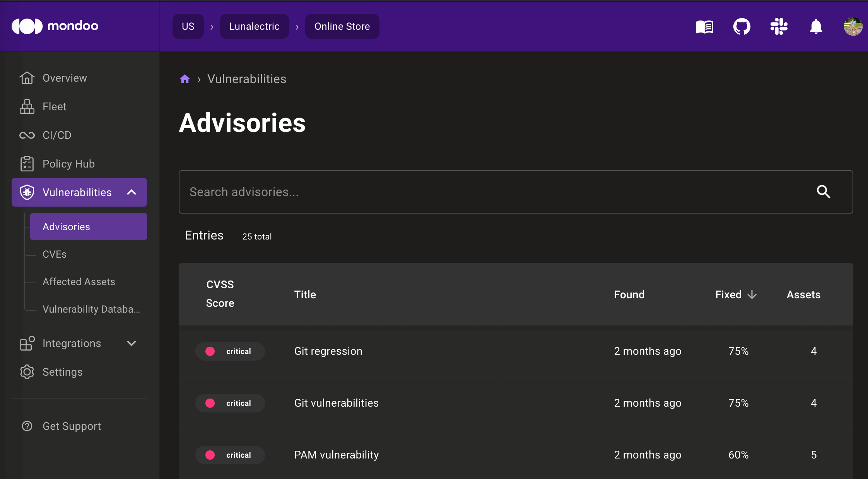
Task: Expand the Integrations section
Action: click(132, 343)
